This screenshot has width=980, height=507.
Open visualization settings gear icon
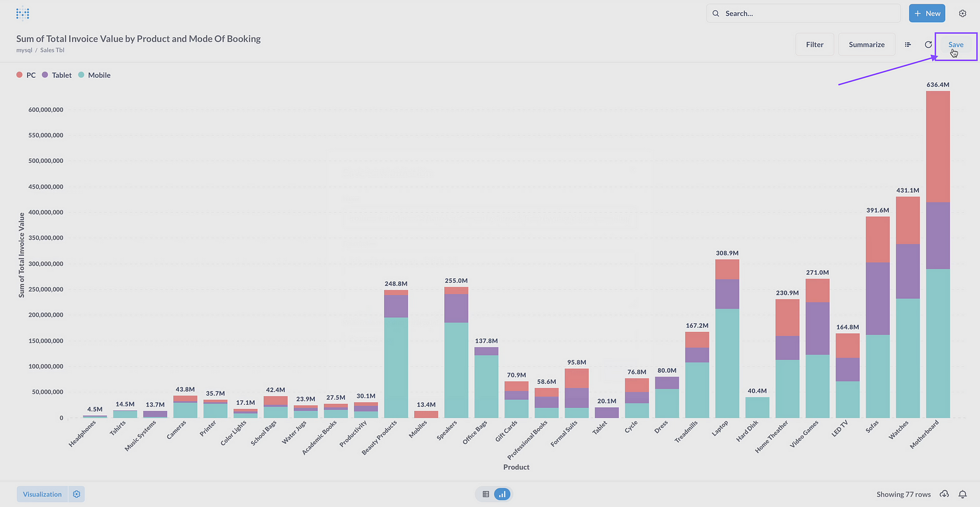tap(77, 494)
